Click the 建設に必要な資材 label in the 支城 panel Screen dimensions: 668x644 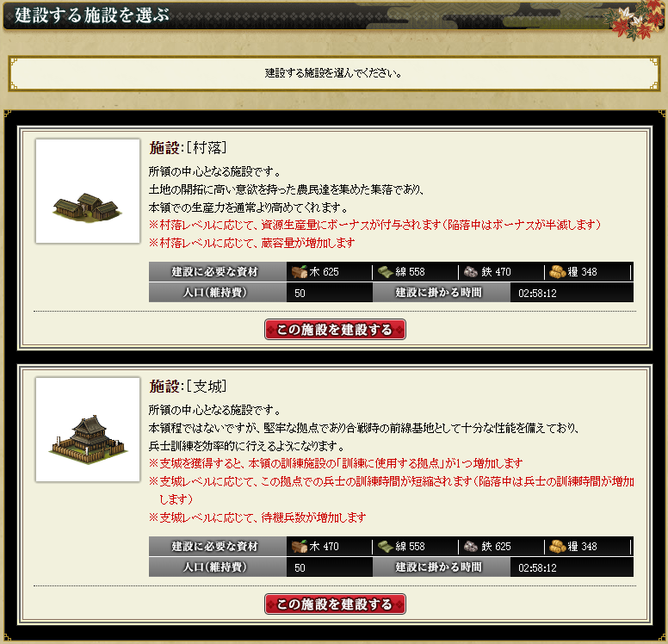(215, 547)
